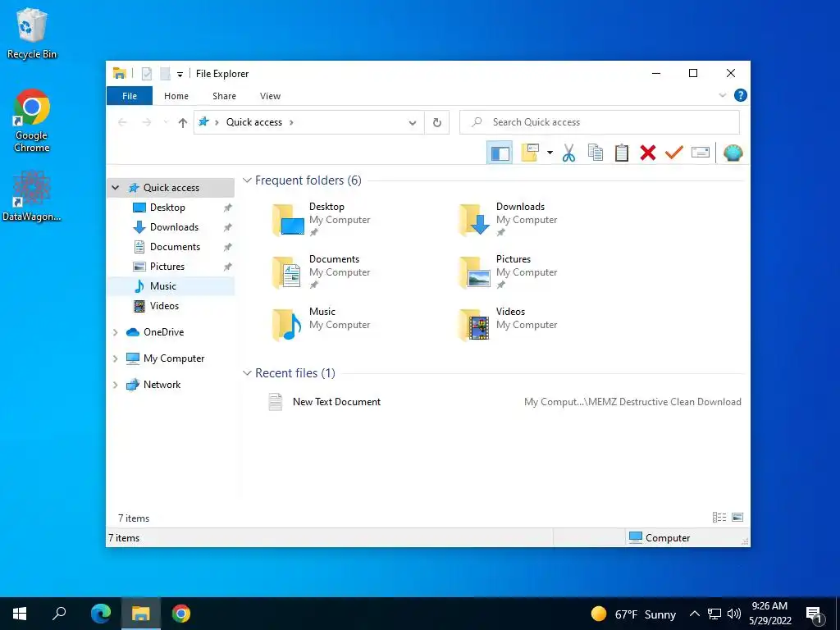Click the Copy icon in the toolbar
This screenshot has height=630, width=840.
pyautogui.click(x=596, y=153)
